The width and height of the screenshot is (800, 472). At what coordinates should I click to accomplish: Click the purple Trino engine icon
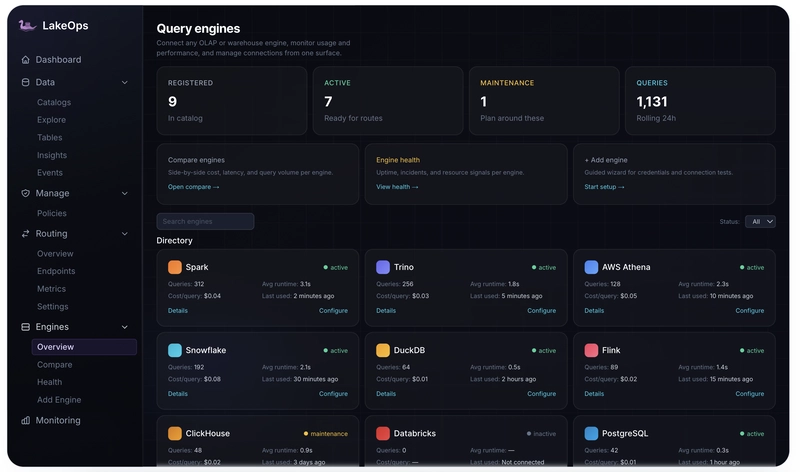383,267
